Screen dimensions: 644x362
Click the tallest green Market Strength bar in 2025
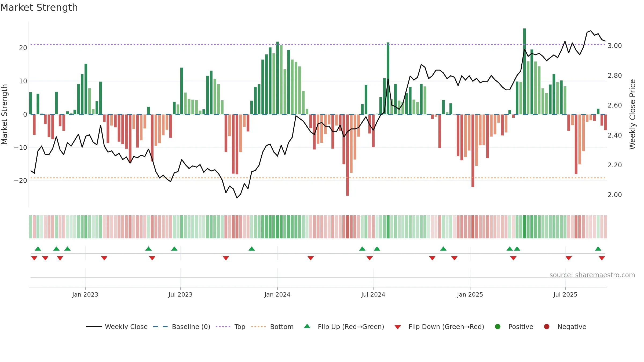524,71
